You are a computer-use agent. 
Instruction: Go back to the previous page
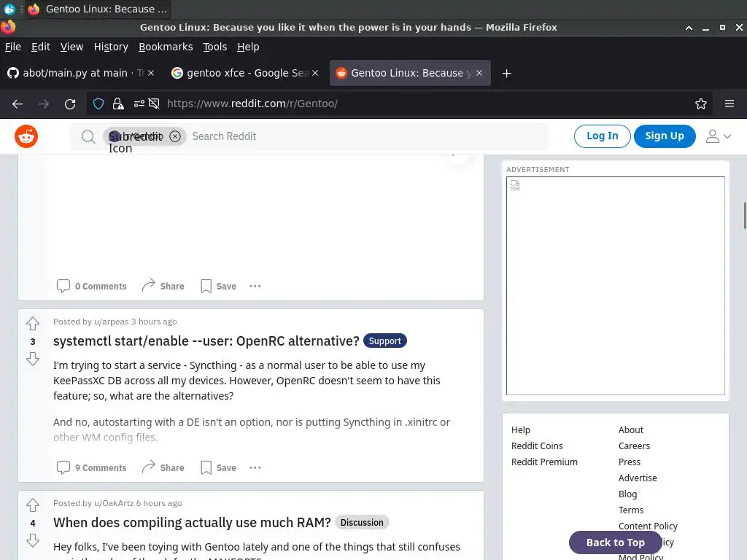tap(18, 104)
